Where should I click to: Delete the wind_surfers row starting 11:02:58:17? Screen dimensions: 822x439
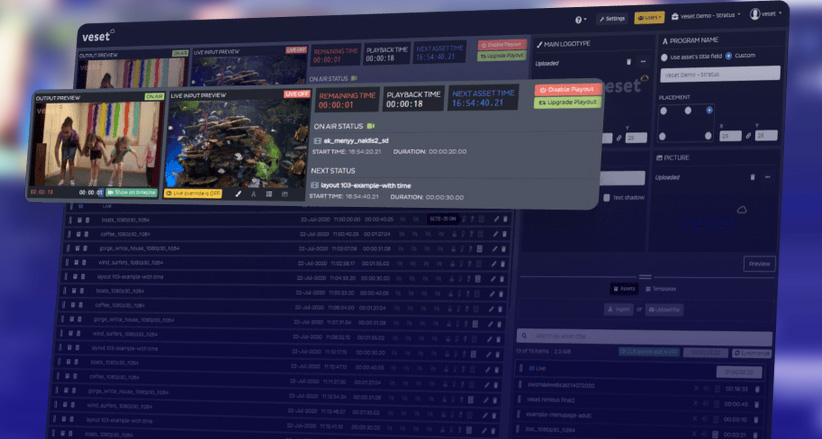click(503, 263)
